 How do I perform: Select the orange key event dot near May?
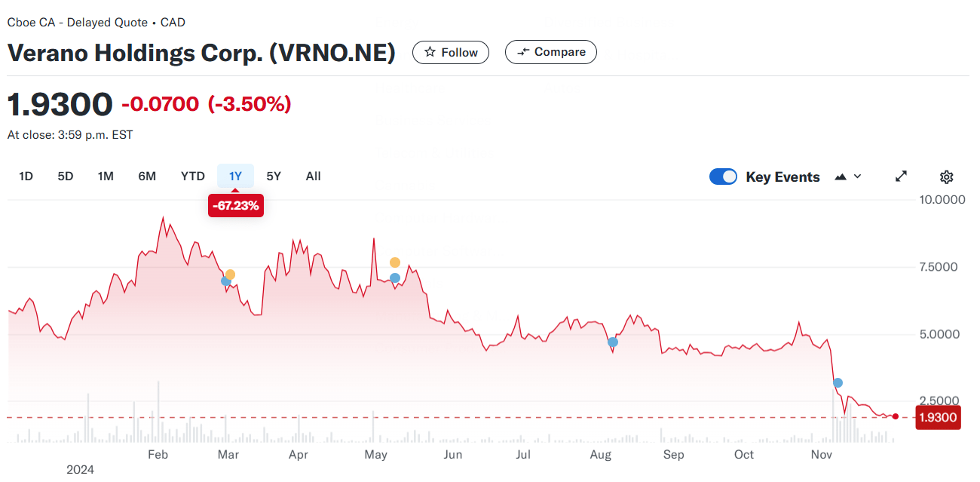(394, 262)
